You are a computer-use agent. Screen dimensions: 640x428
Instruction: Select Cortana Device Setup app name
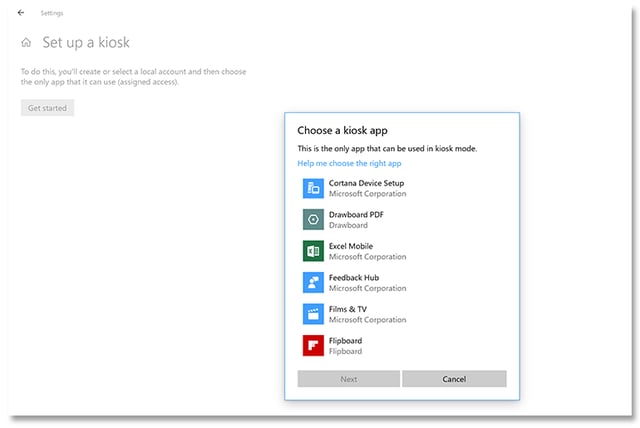pos(367,183)
